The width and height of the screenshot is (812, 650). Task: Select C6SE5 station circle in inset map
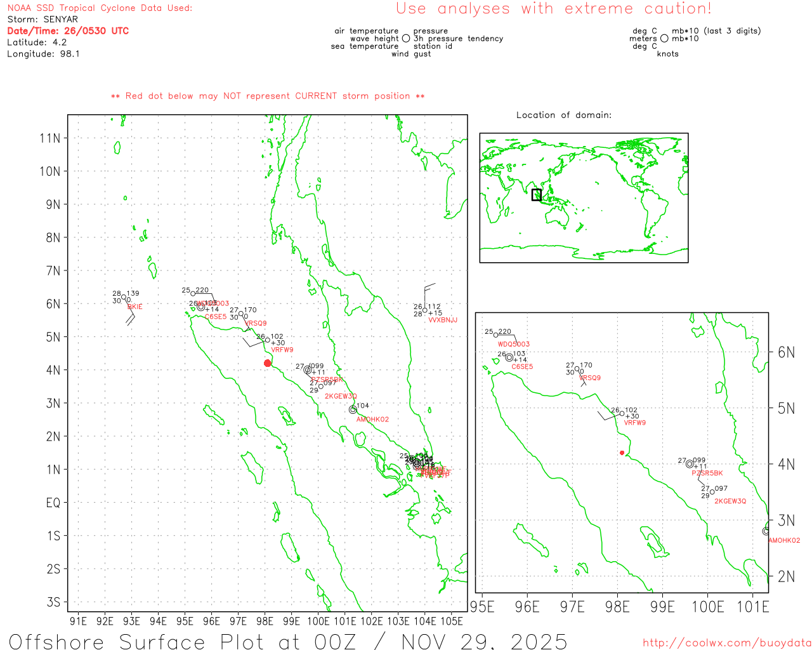pyautogui.click(x=509, y=357)
